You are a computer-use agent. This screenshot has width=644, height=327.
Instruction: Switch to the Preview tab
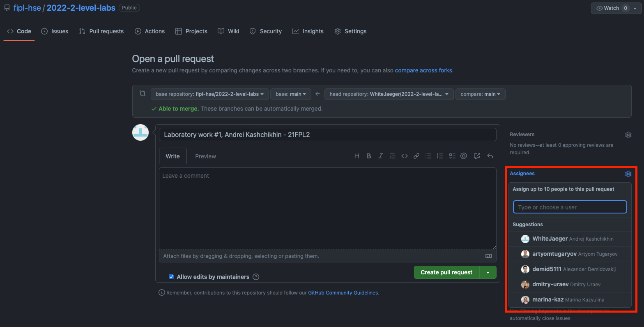click(x=205, y=156)
